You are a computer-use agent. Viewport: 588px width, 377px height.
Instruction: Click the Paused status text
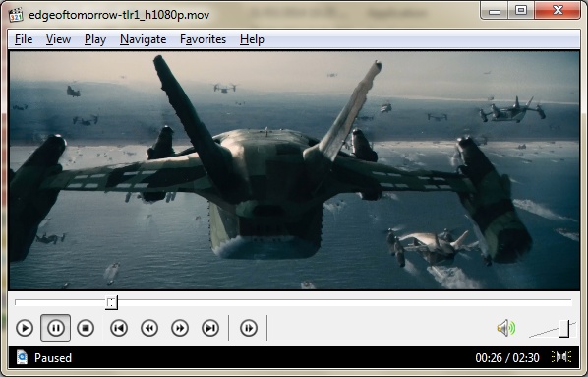(x=53, y=358)
